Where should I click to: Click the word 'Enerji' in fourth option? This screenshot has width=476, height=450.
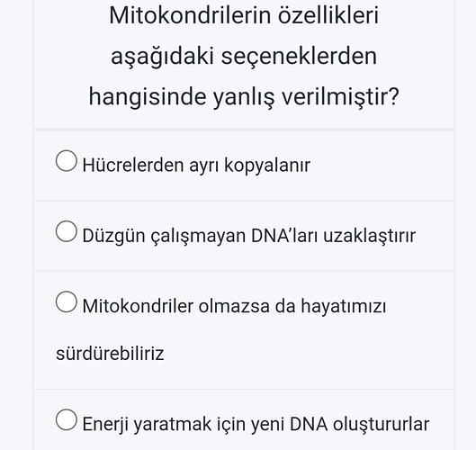pyautogui.click(x=105, y=425)
